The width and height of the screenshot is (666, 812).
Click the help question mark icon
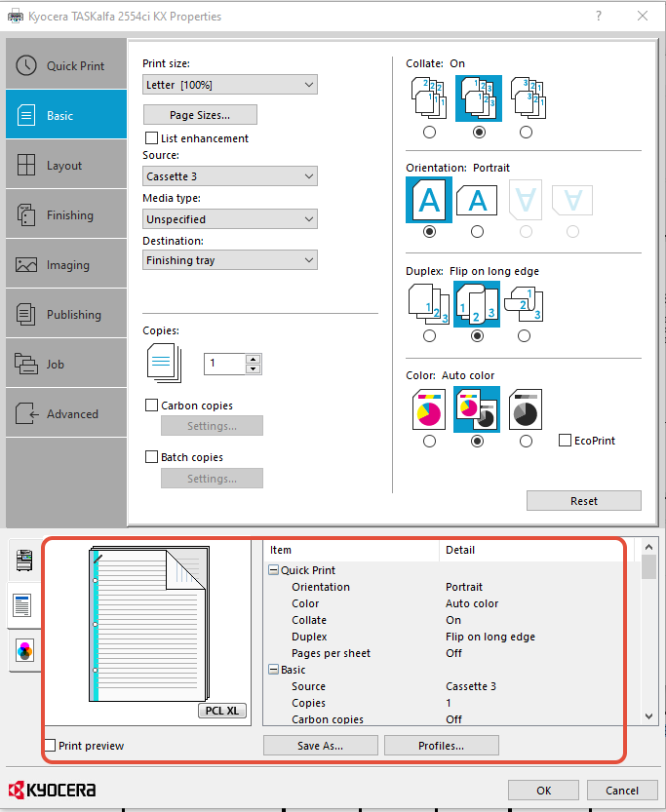tap(599, 16)
